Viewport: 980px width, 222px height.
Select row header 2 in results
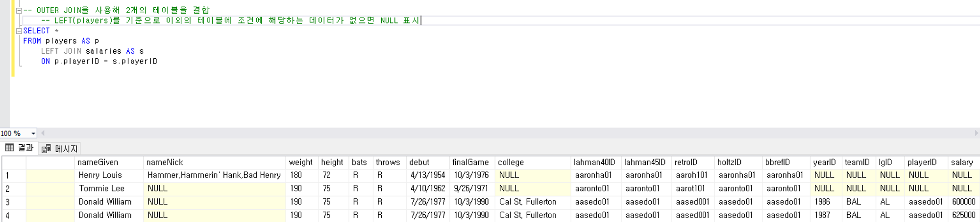pyautogui.click(x=14, y=189)
